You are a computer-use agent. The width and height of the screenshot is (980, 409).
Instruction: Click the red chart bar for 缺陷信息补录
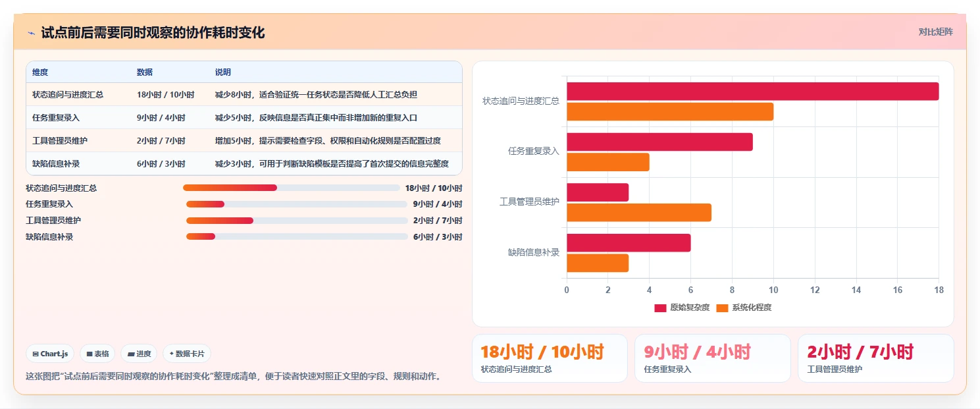(x=629, y=242)
